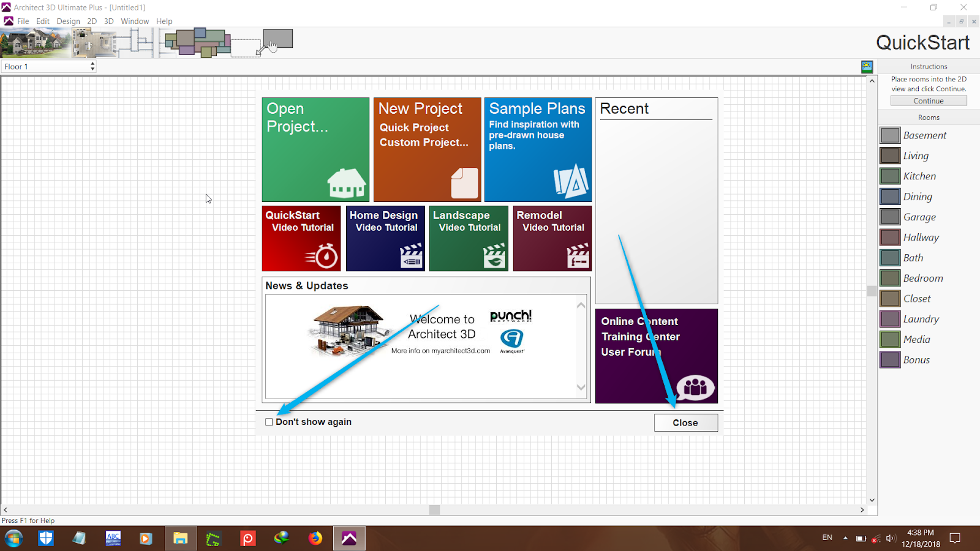The height and width of the screenshot is (551, 980).
Task: Click the landscape picture icon above Instructions
Action: tap(867, 67)
